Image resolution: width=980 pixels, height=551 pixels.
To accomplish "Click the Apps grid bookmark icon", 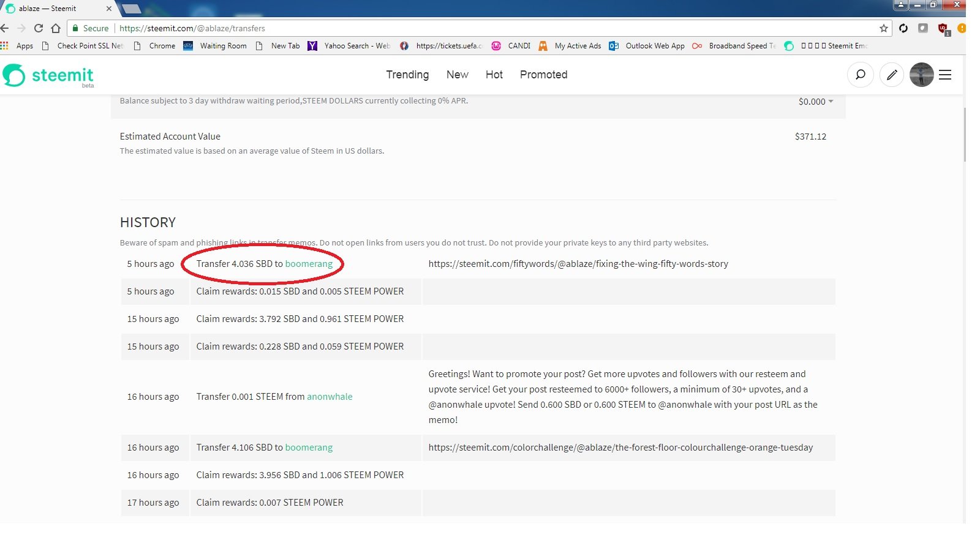I will [x=4, y=46].
